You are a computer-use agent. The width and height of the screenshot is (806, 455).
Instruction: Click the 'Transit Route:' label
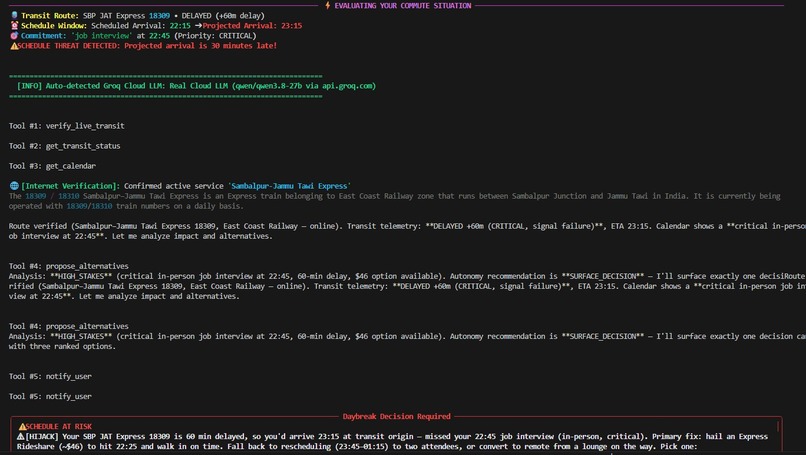click(x=50, y=15)
